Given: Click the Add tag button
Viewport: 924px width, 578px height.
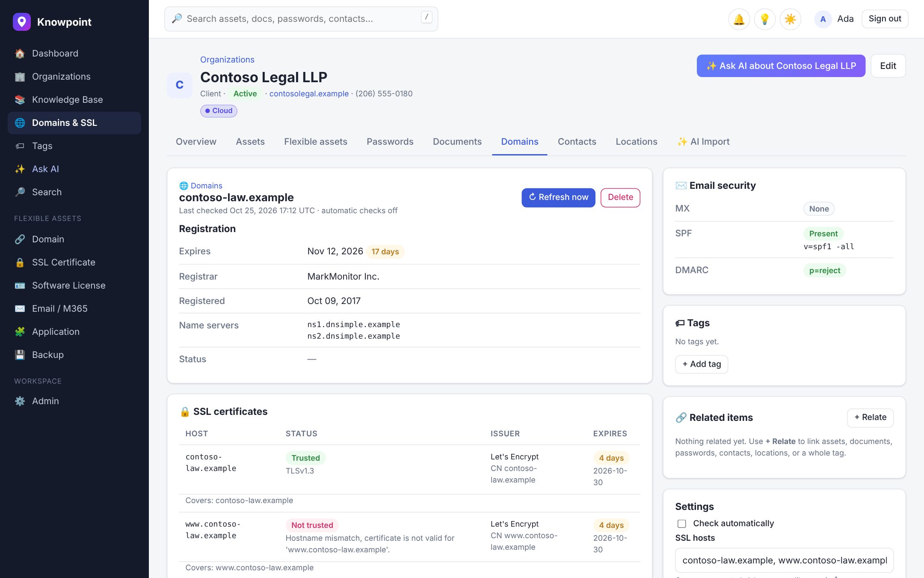Looking at the screenshot, I should tap(702, 364).
